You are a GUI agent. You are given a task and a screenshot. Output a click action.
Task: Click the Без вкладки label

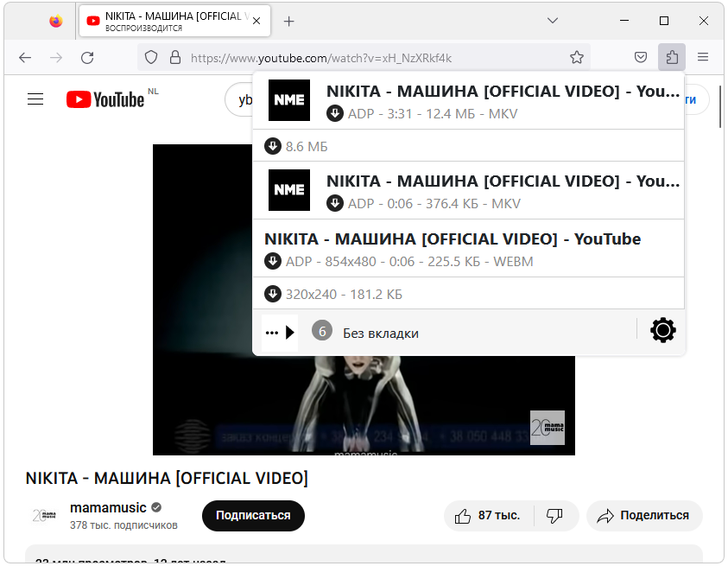tap(381, 334)
